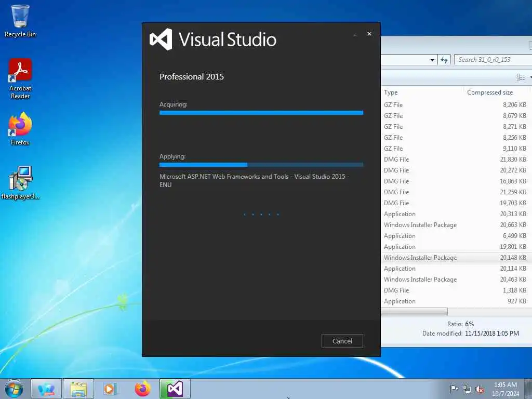The width and height of the screenshot is (532, 399).
Task: Open the Windows Start menu
Action: pyautogui.click(x=14, y=389)
